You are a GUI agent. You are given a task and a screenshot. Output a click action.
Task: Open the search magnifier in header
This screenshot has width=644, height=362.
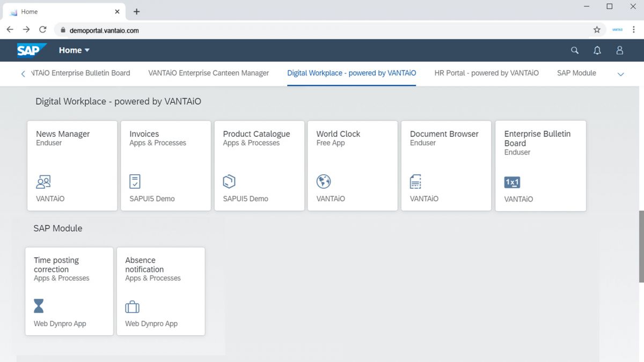pyautogui.click(x=575, y=50)
